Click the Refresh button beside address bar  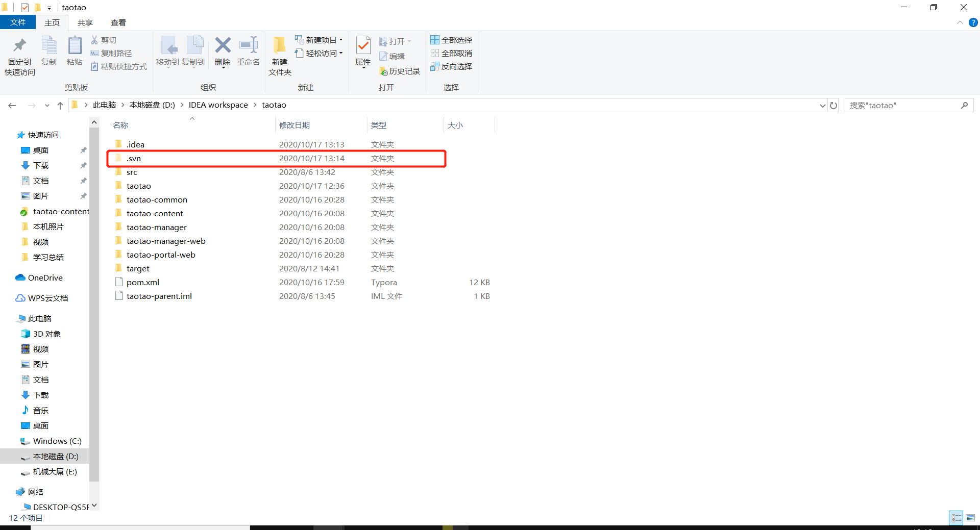(x=834, y=105)
